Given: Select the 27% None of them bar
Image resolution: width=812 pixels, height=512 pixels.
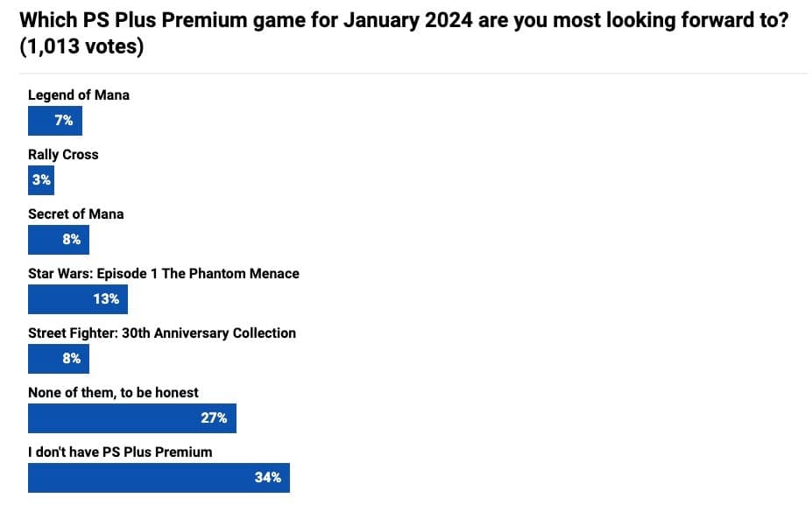Looking at the screenshot, I should pyautogui.click(x=132, y=417).
